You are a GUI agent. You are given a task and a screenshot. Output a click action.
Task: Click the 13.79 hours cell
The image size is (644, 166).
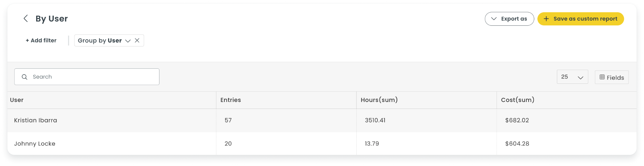coord(372,144)
